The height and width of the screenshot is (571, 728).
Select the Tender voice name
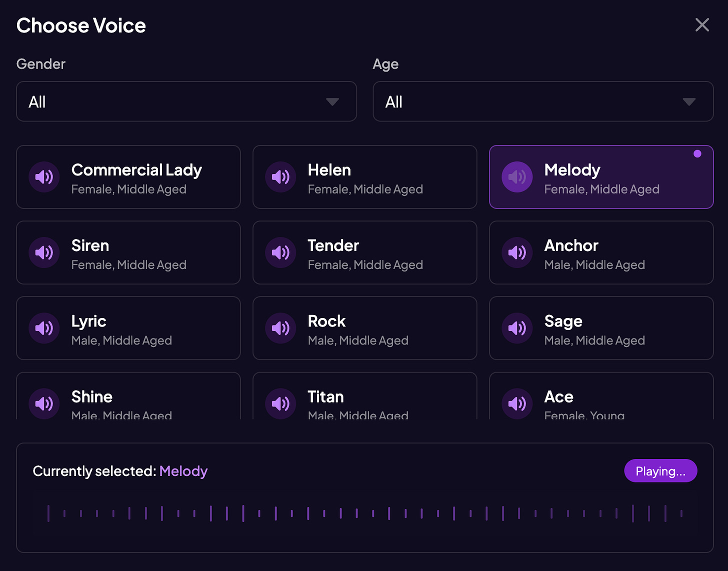pyautogui.click(x=333, y=245)
